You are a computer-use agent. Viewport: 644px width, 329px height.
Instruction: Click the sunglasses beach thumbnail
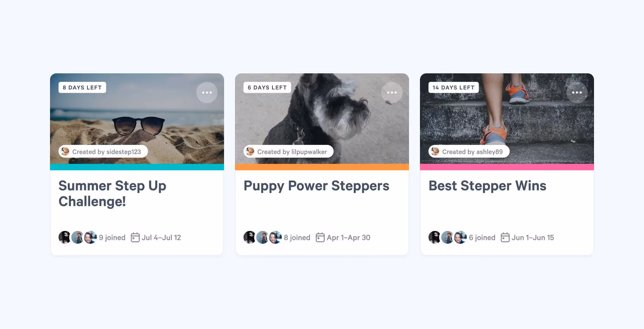pos(137,119)
